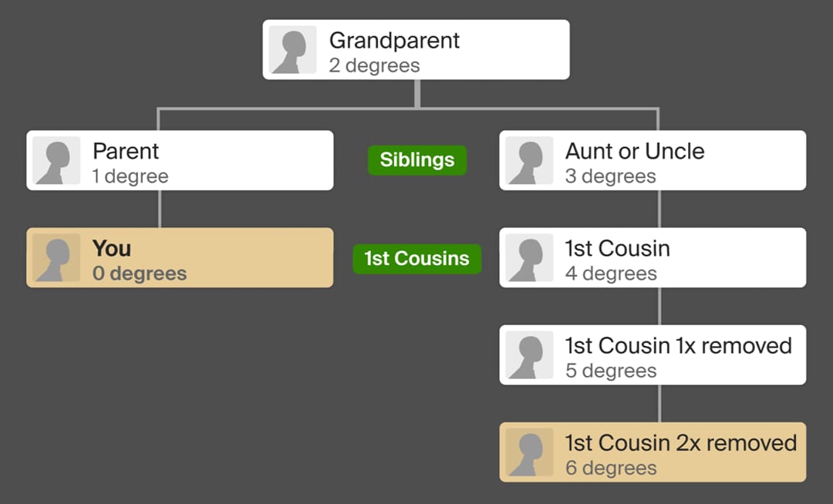Select 1st Cousin 2x removed text
This screenshot has height=504, width=833.
[x=681, y=442]
